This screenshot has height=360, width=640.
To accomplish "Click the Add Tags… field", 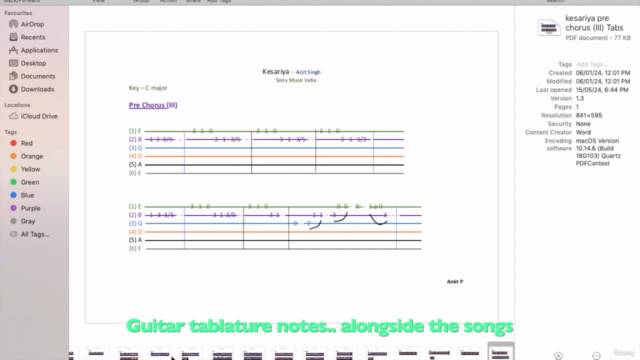I will pyautogui.click(x=592, y=64).
